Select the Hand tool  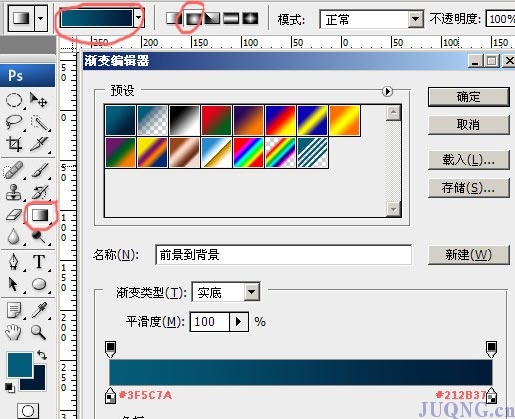click(13, 332)
